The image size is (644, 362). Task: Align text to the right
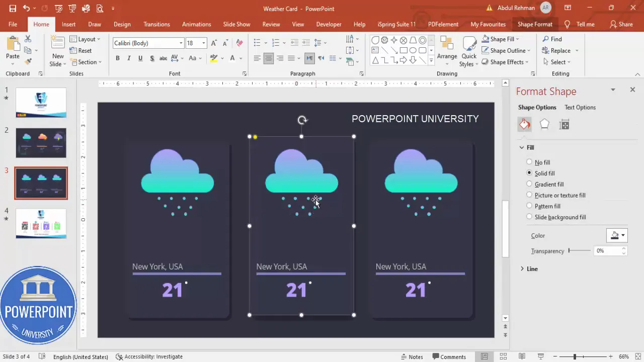(280, 58)
